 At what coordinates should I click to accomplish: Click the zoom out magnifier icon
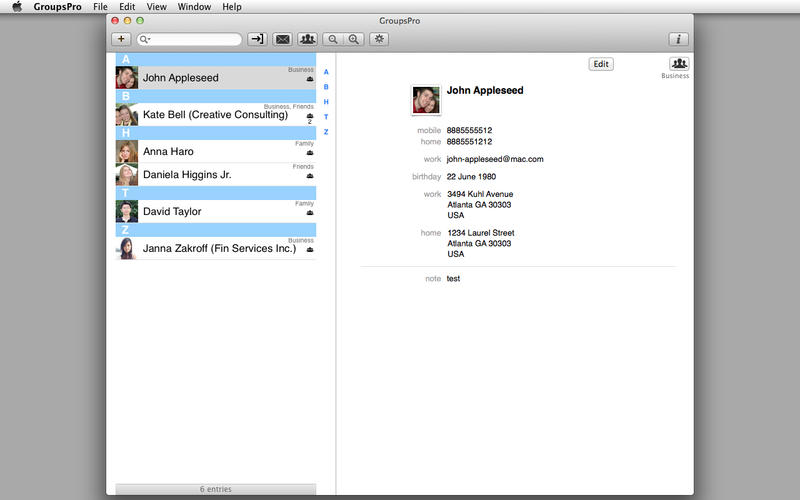pos(333,39)
